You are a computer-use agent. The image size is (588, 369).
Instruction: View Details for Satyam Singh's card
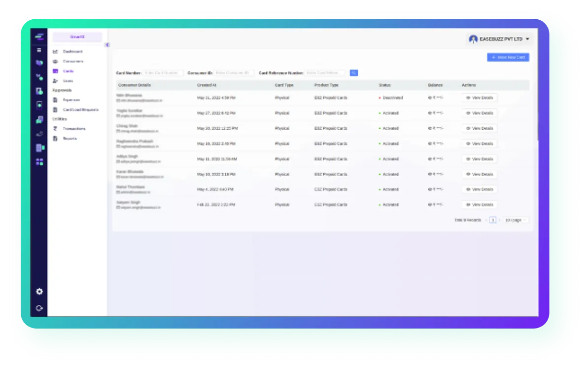point(480,205)
